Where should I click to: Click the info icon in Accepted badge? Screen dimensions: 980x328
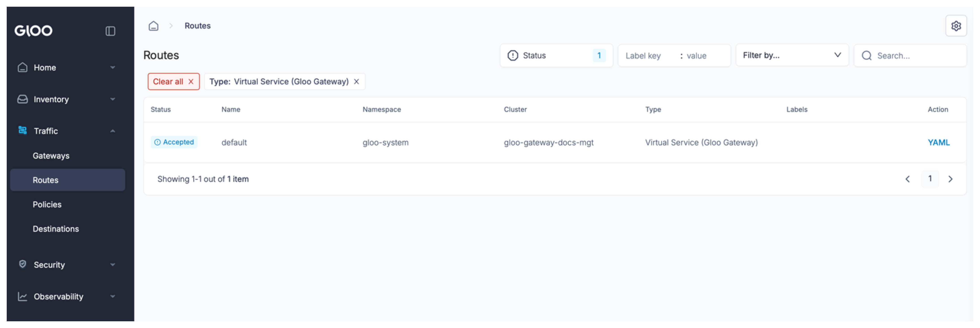[157, 142]
